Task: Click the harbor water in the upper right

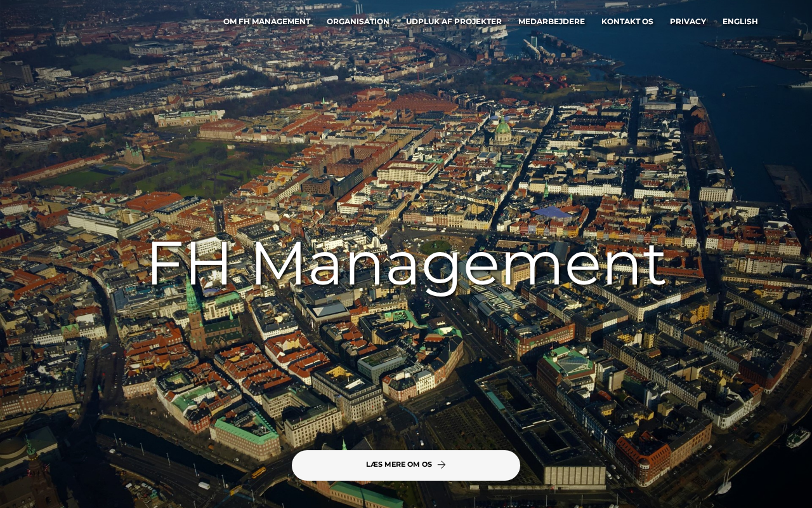Action: [749, 114]
